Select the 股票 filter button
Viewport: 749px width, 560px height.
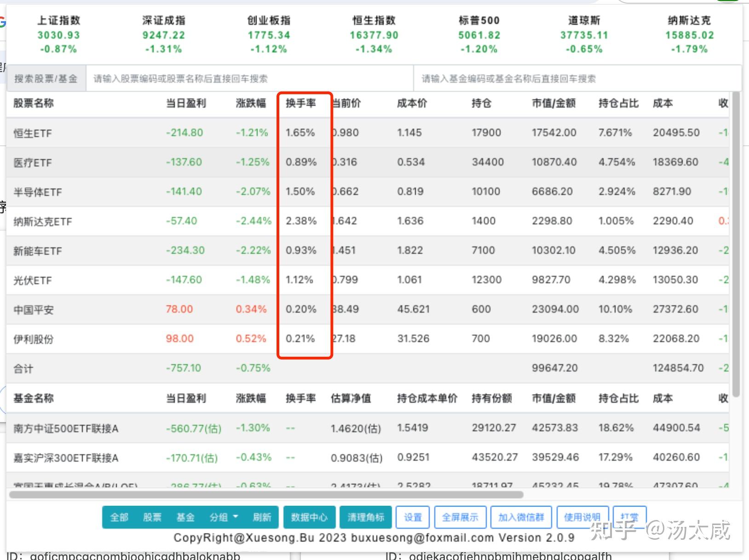(152, 517)
